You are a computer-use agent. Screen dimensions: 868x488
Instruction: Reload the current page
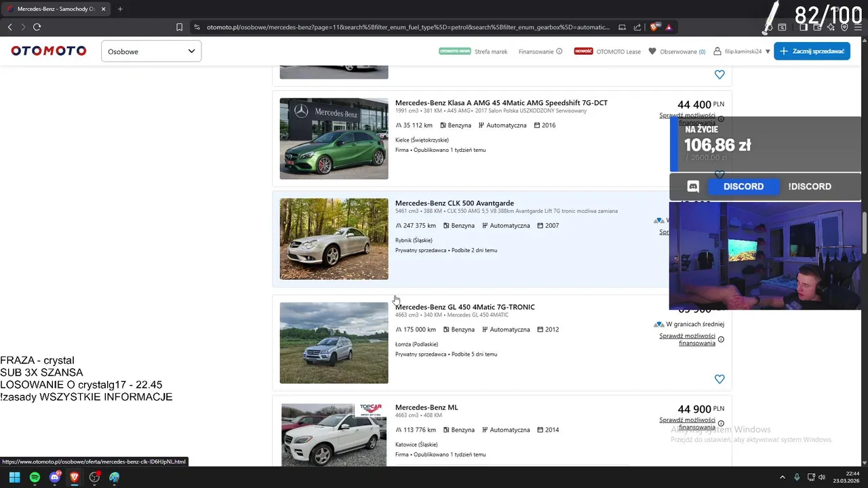[x=37, y=27]
